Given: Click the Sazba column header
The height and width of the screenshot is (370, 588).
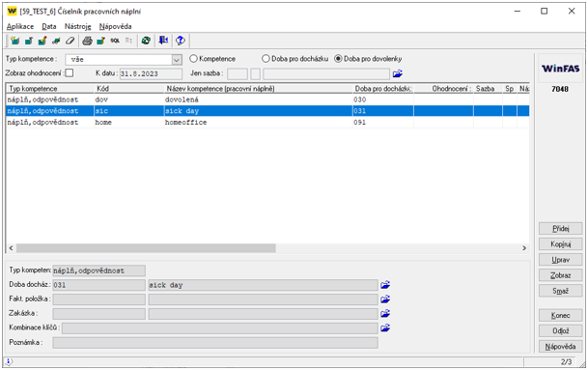Looking at the screenshot, I should click(x=488, y=89).
